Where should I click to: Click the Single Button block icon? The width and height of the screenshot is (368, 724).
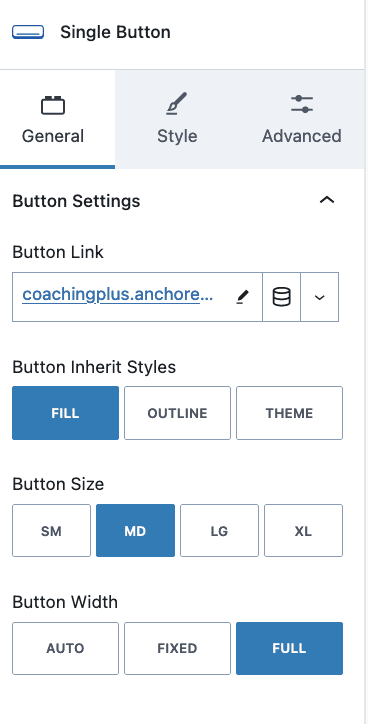28,32
